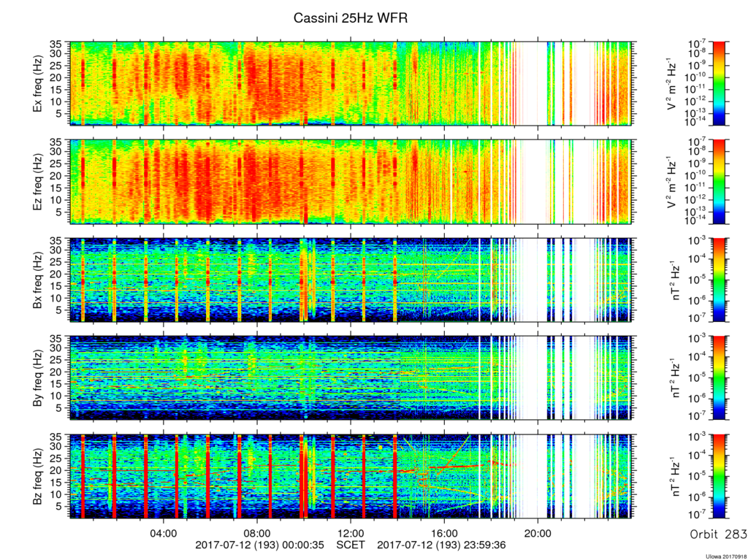The width and height of the screenshot is (748, 560).
Task: Select the "By freq (Hz)" axis label
Action: pyautogui.click(x=37, y=378)
